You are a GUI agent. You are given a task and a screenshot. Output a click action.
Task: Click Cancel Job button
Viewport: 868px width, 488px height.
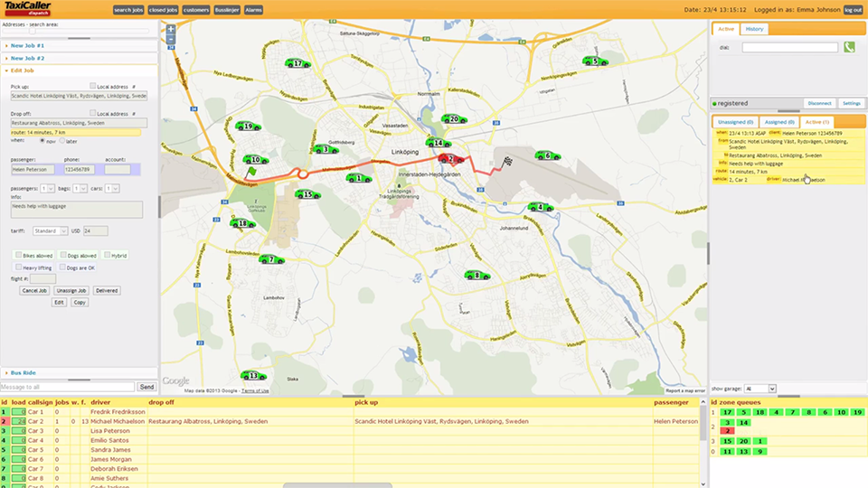34,290
